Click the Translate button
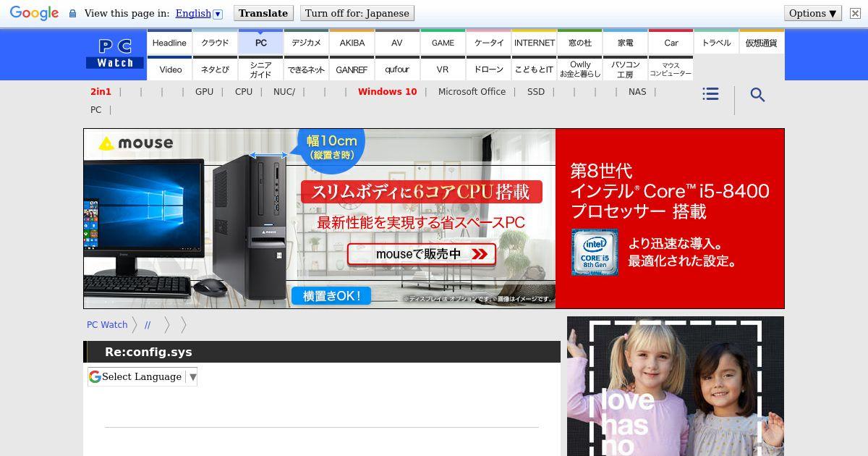 pos(263,13)
